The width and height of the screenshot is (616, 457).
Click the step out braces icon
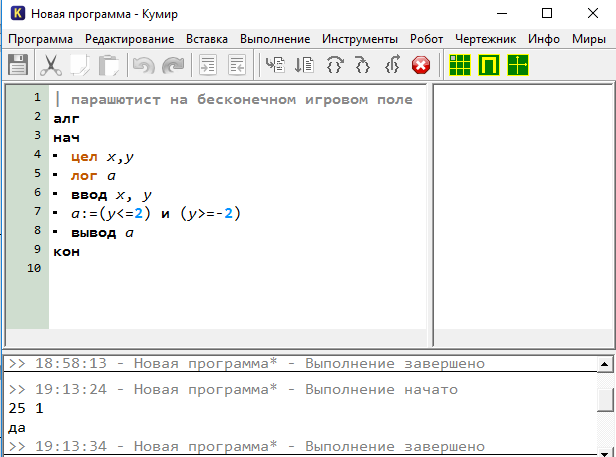tap(392, 65)
